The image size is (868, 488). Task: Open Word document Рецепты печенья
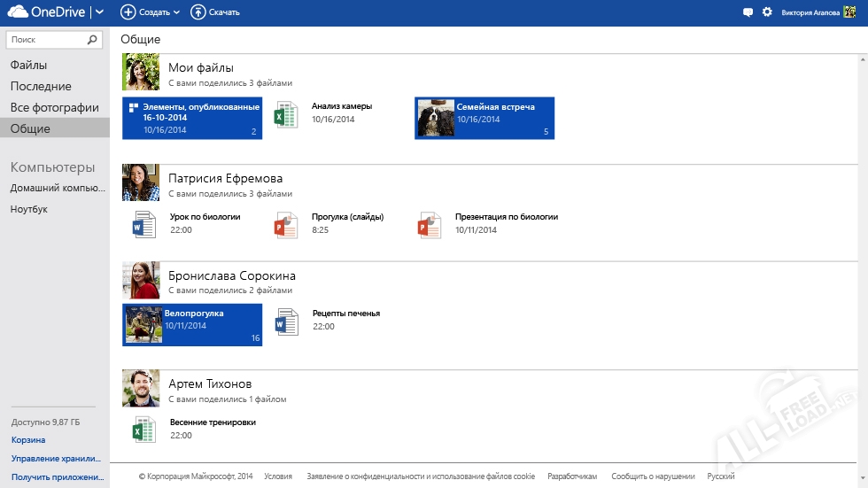pyautogui.click(x=285, y=322)
